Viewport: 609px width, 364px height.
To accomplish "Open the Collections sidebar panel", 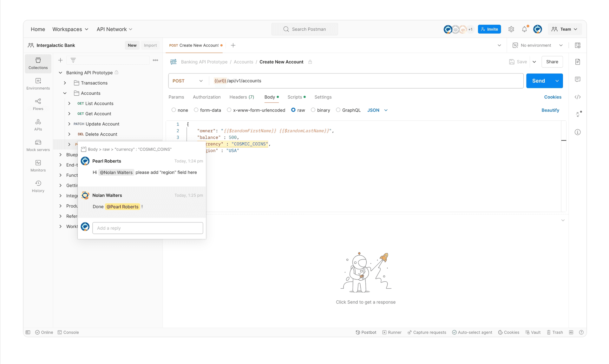I will coord(38,63).
